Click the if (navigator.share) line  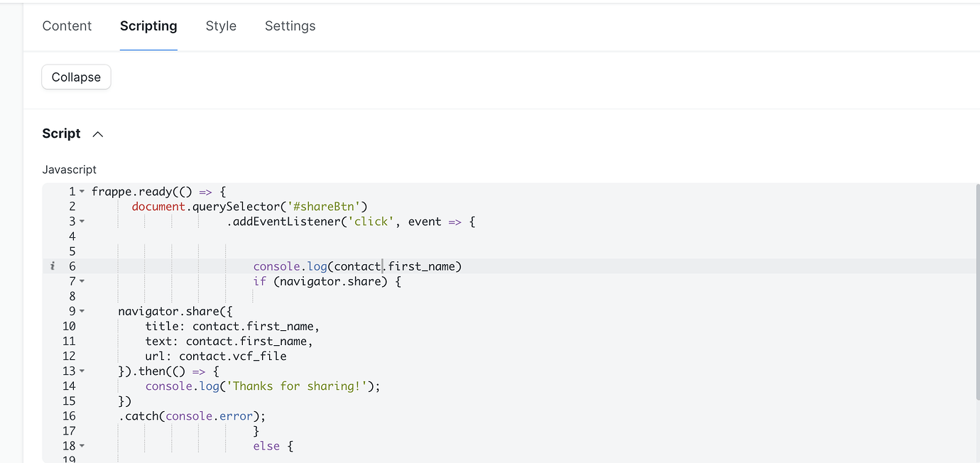[327, 281]
